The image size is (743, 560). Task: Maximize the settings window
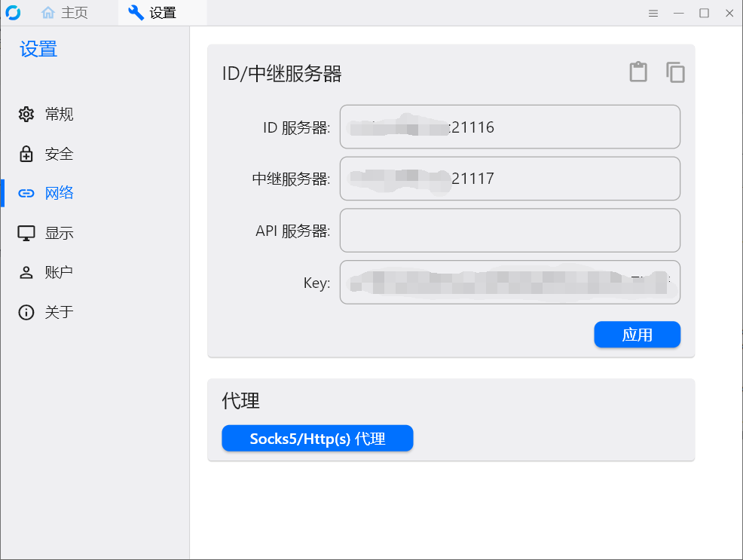(x=704, y=14)
